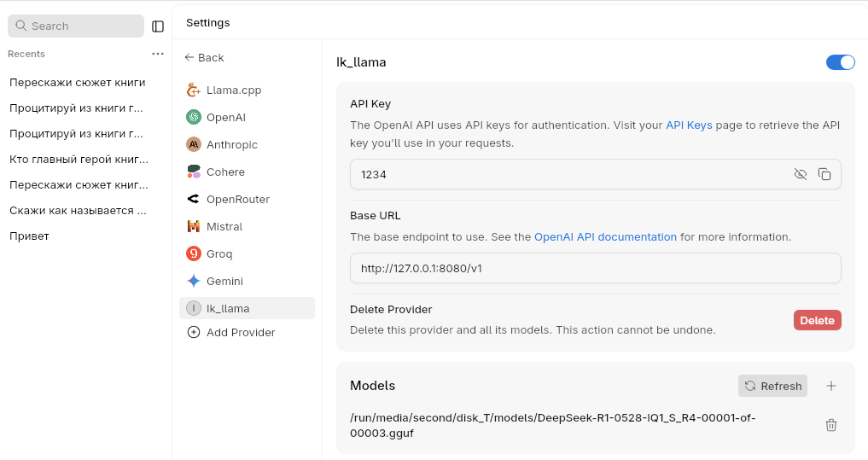
Task: Select the Llama.cpp provider
Action: point(233,90)
